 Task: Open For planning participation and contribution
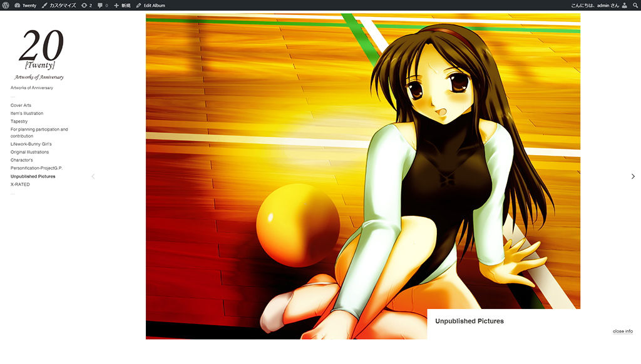pyautogui.click(x=39, y=133)
